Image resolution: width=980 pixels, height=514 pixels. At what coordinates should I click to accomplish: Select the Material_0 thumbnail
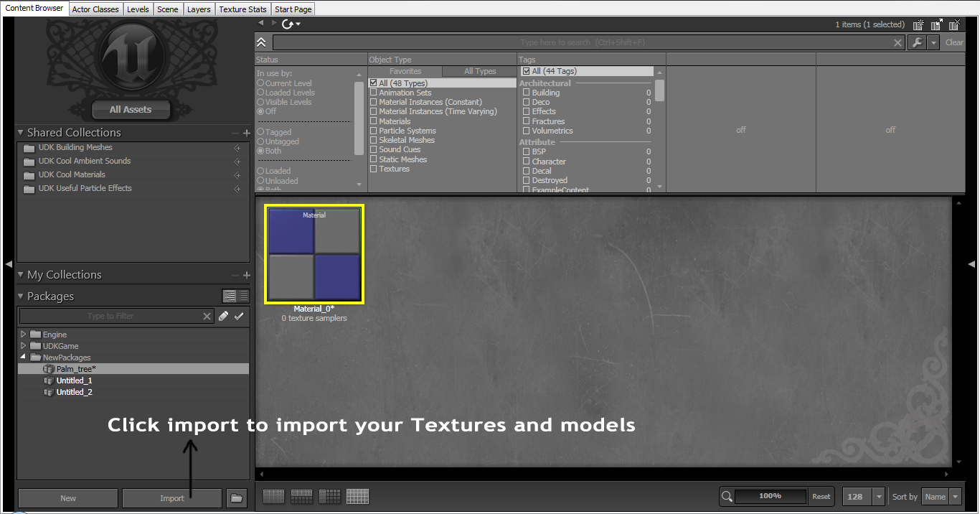[x=314, y=254]
